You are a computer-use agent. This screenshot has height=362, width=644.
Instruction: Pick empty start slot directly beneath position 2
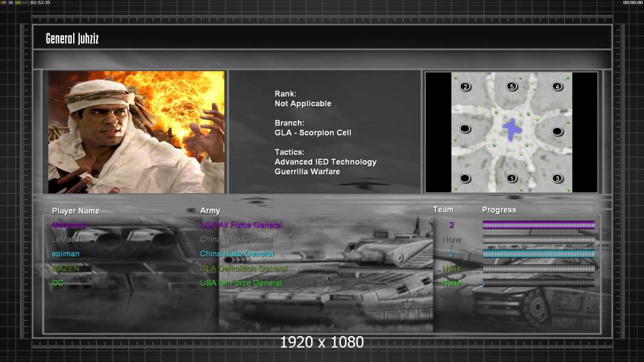[x=465, y=129]
